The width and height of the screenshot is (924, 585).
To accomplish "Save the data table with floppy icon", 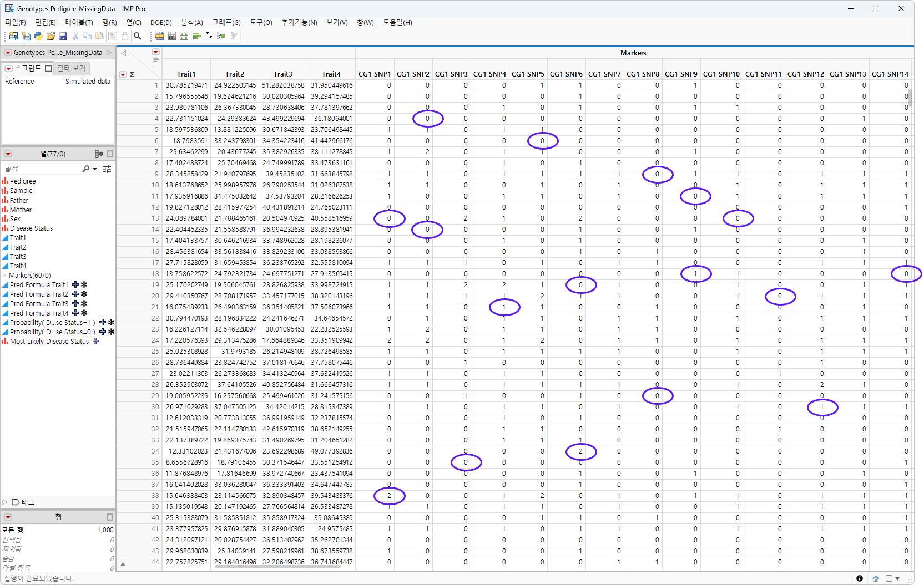I will 63,36.
